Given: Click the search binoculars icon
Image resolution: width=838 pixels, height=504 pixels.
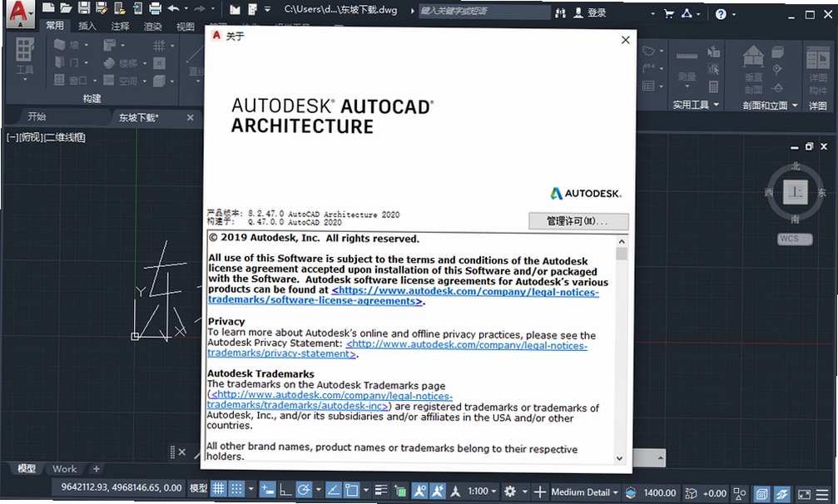Looking at the screenshot, I should (x=560, y=12).
